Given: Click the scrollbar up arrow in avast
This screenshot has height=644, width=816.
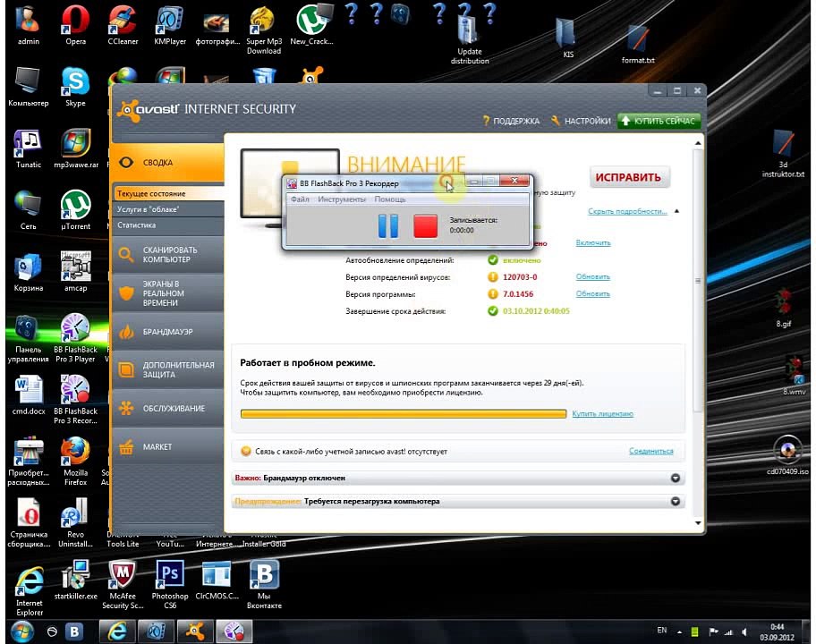Looking at the screenshot, I should [698, 142].
